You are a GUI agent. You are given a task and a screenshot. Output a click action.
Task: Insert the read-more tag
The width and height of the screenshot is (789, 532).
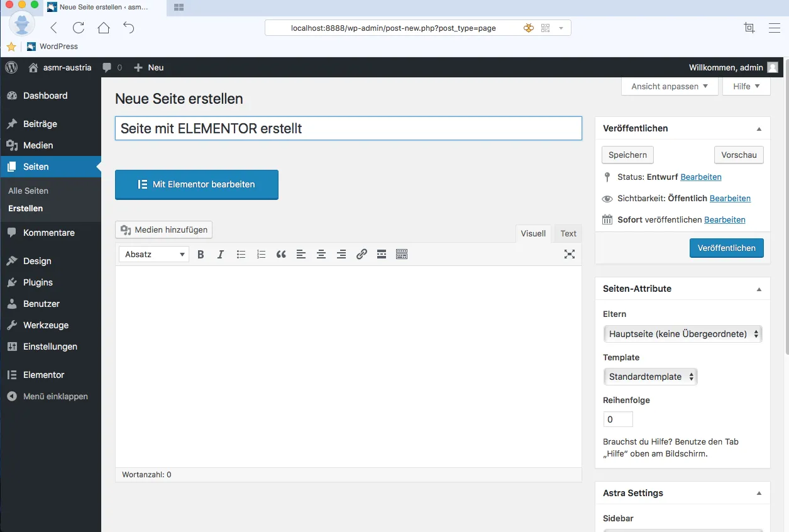(x=382, y=254)
